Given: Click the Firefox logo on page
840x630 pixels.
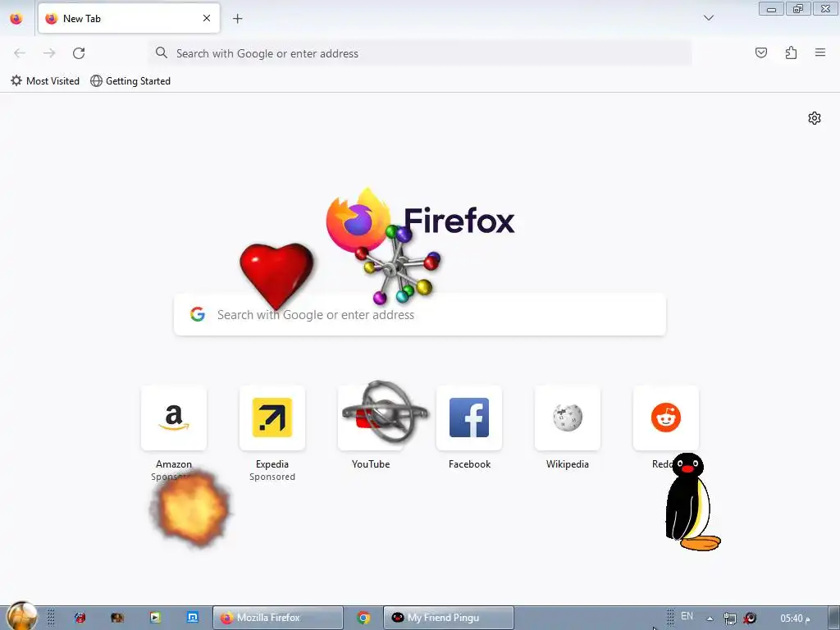Looking at the screenshot, I should tap(358, 221).
